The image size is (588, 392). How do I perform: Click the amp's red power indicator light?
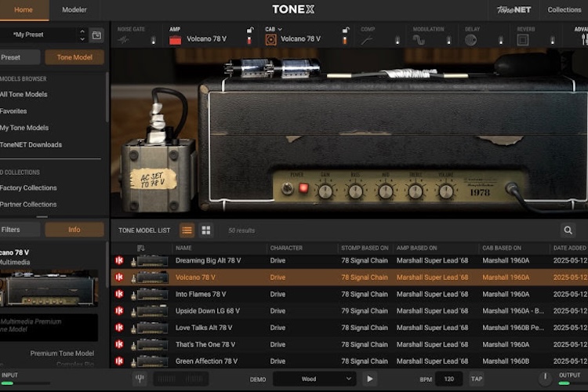[x=303, y=188]
